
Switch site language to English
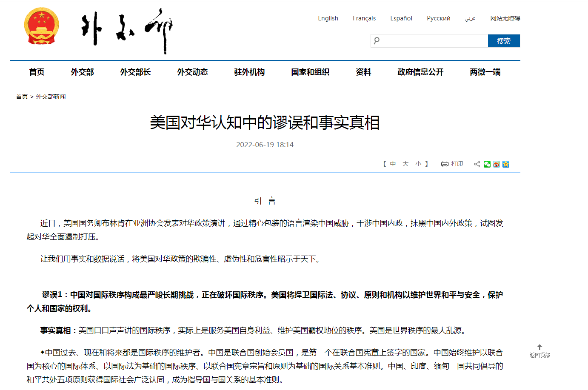pyautogui.click(x=328, y=18)
